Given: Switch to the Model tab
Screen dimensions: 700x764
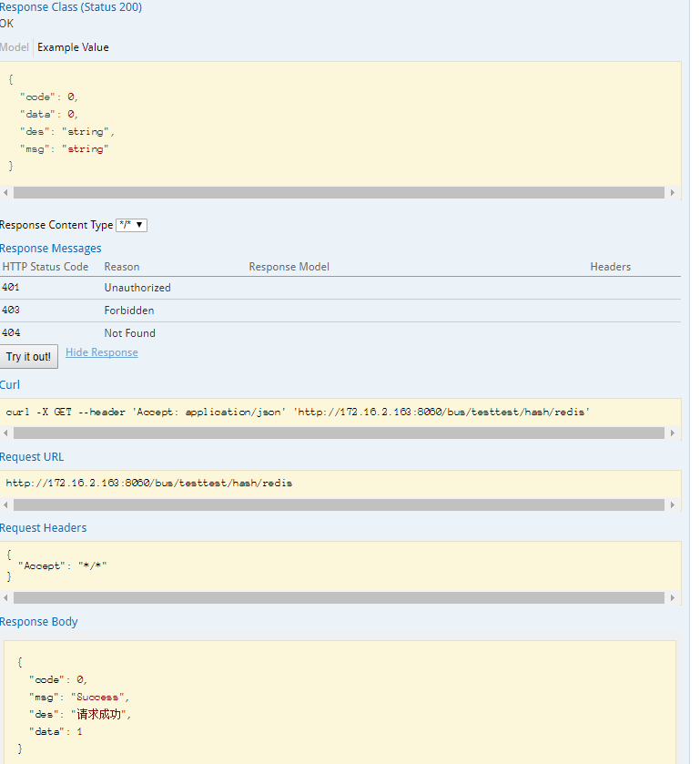Looking at the screenshot, I should click(x=15, y=47).
